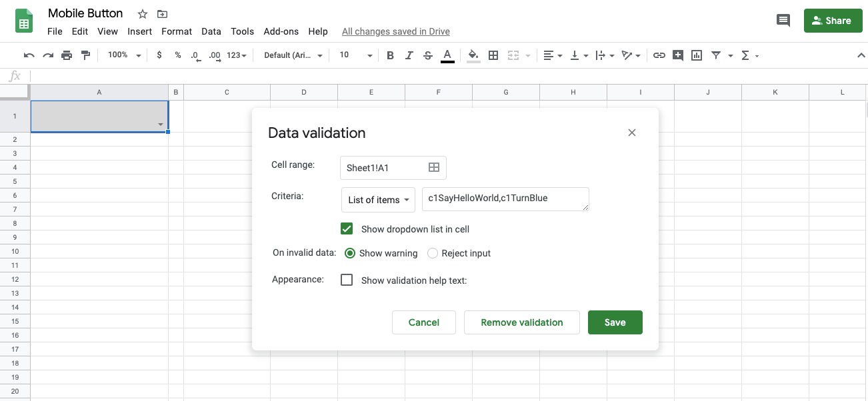Expand the font size dropdown
This screenshot has width=868, height=401.
click(369, 55)
